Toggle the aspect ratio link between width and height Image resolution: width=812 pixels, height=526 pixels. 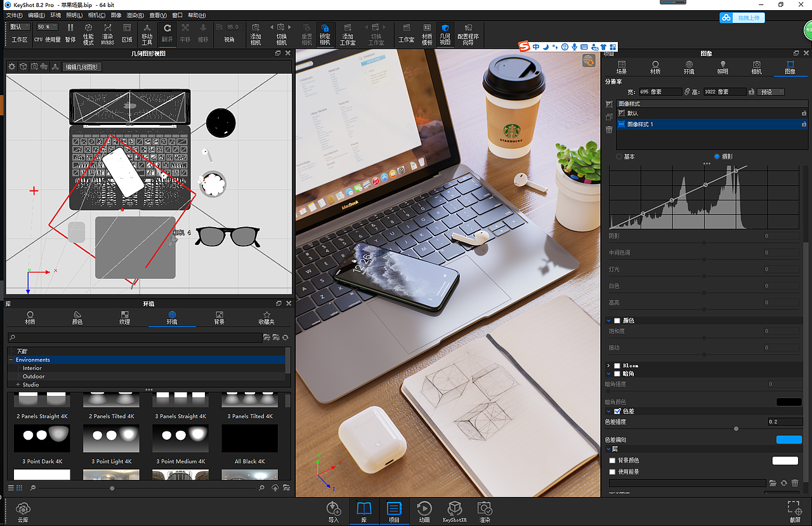(686, 92)
